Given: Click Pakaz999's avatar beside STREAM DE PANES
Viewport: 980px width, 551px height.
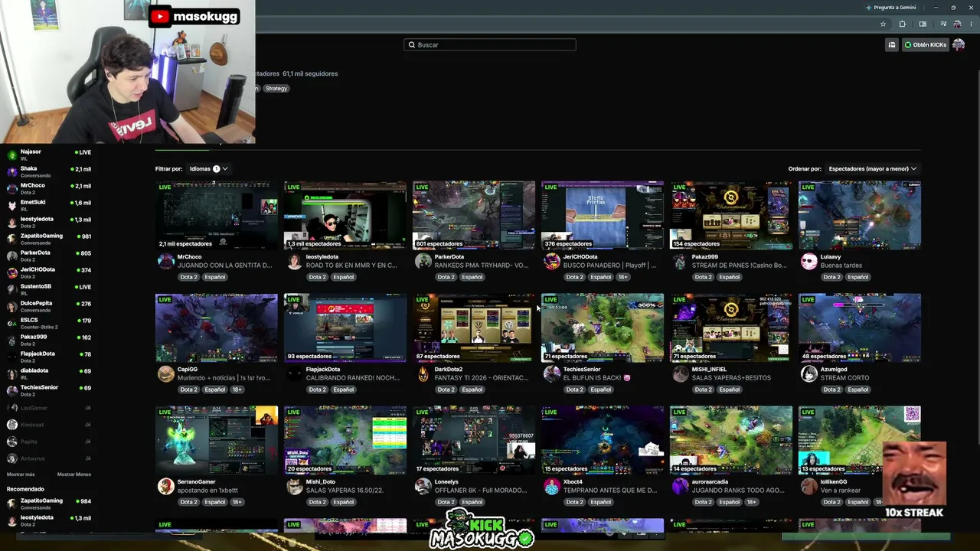Looking at the screenshot, I should tap(681, 262).
